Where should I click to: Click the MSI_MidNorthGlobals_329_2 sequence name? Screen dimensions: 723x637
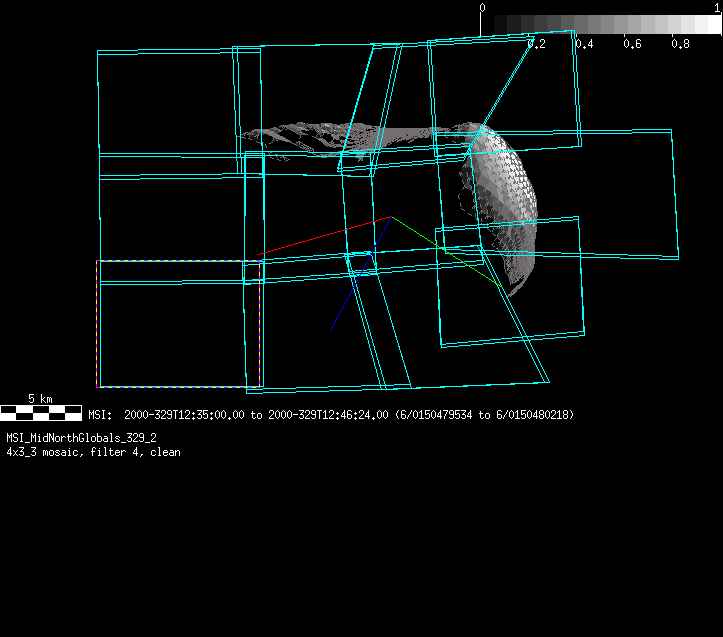click(81, 438)
